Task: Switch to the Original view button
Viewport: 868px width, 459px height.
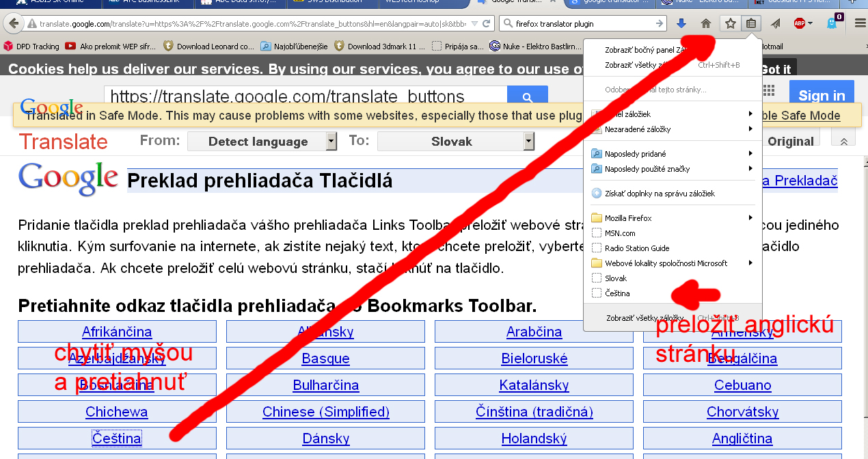Action: click(x=791, y=142)
